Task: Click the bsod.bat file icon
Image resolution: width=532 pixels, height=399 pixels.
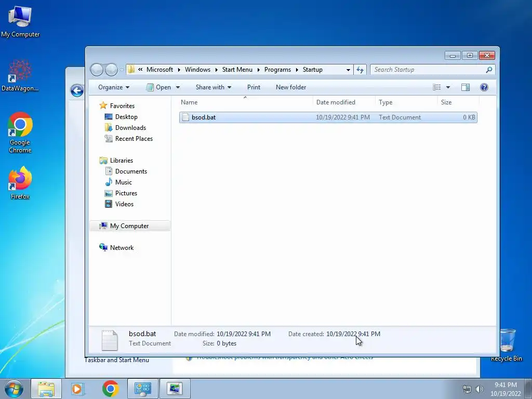Action: [x=185, y=117]
